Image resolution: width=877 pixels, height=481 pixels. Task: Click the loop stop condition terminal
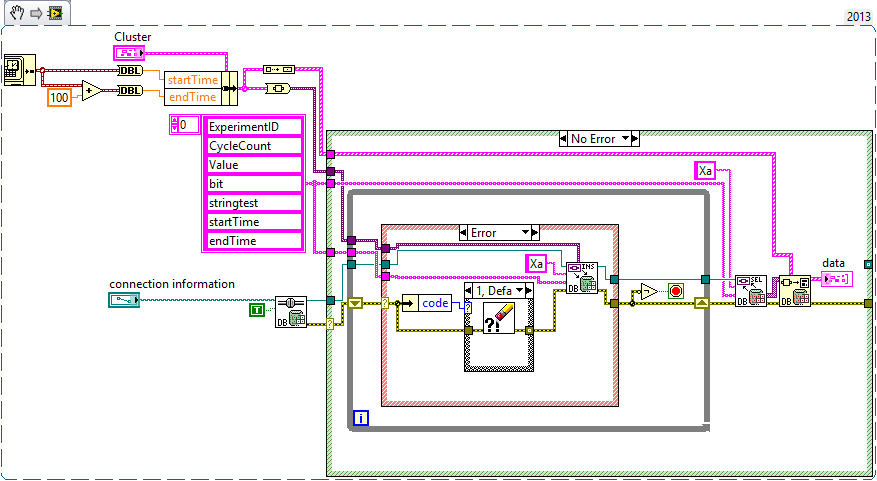tap(675, 291)
